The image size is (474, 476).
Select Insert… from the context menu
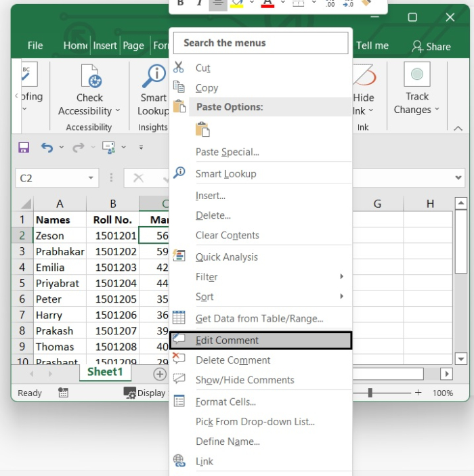tap(261, 196)
